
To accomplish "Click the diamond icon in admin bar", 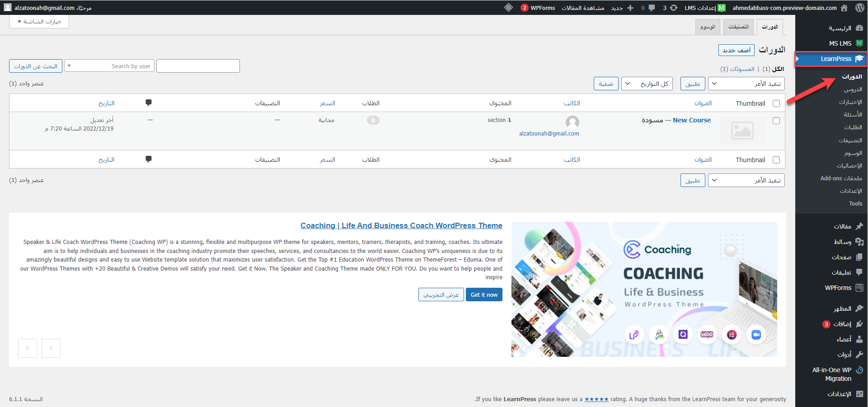I will pyautogui.click(x=508, y=8).
